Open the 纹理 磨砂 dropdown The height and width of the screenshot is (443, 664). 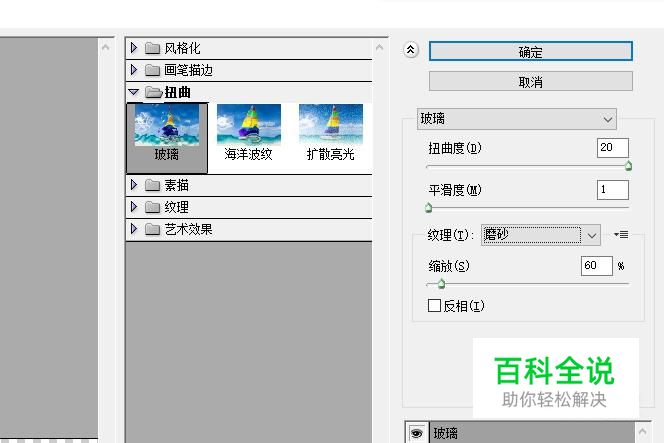pyautogui.click(x=541, y=235)
